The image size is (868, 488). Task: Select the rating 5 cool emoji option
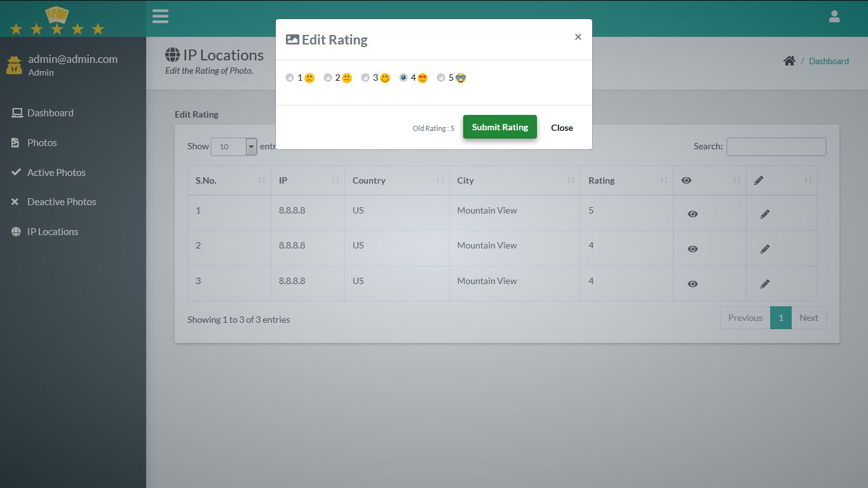click(x=441, y=77)
